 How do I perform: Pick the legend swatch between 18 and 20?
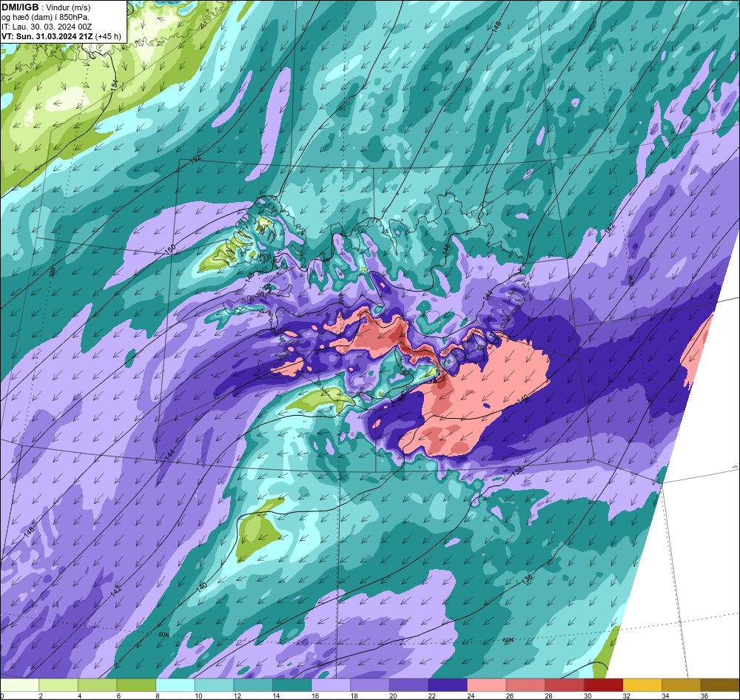pos(370,685)
